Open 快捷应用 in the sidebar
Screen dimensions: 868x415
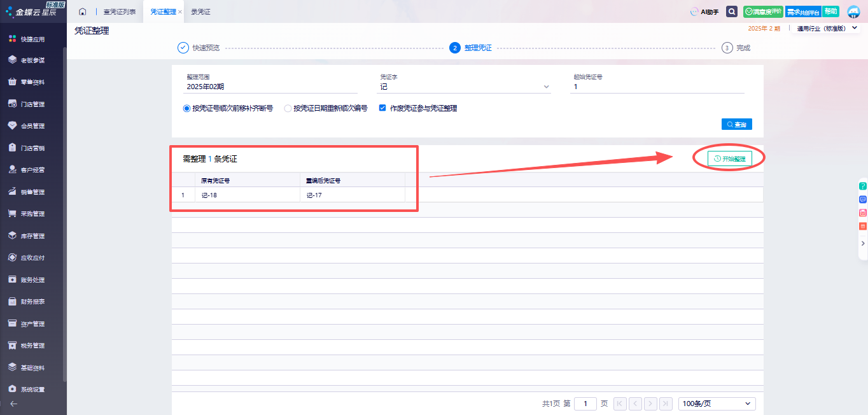tap(32, 39)
